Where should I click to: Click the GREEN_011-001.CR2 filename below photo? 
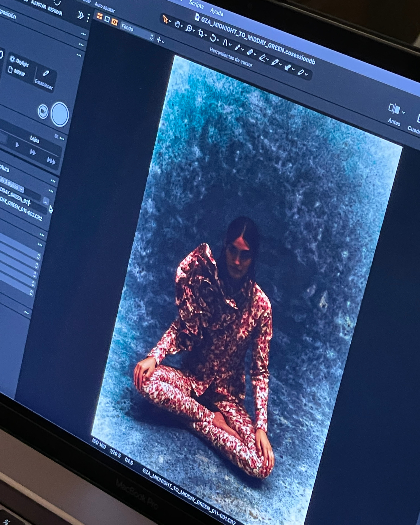(189, 497)
